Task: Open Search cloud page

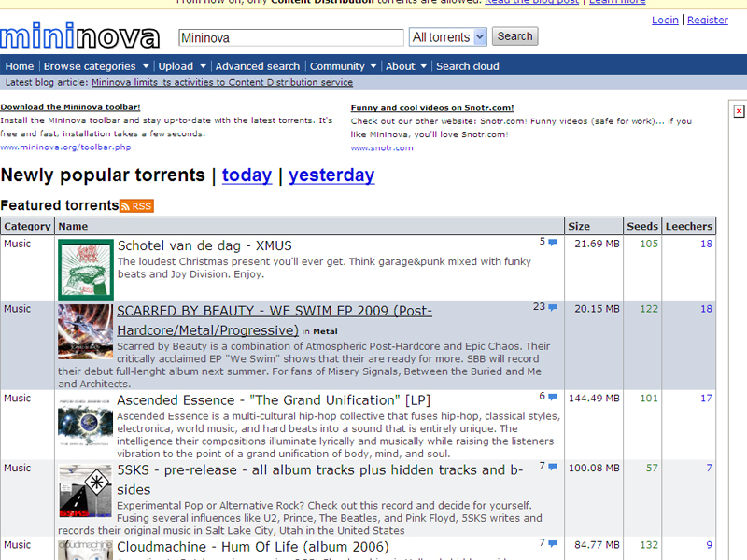Action: (x=468, y=66)
